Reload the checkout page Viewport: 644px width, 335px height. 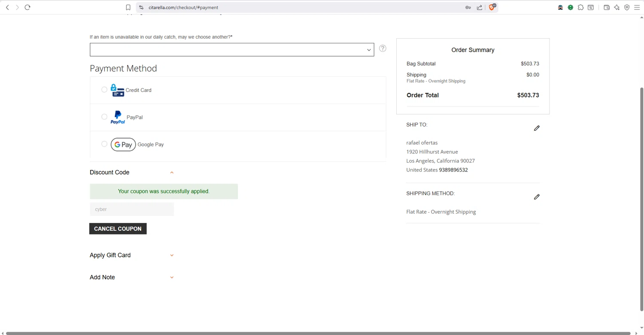tap(27, 7)
